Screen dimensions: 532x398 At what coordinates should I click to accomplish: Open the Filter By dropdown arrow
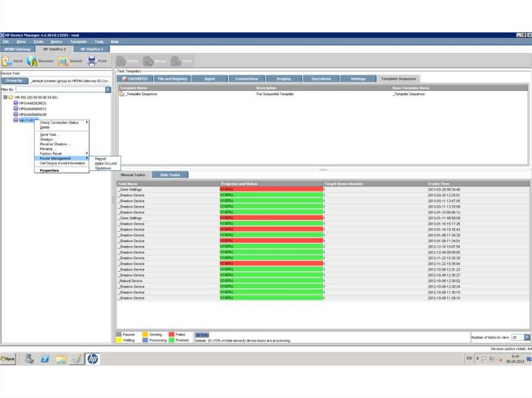[108, 89]
